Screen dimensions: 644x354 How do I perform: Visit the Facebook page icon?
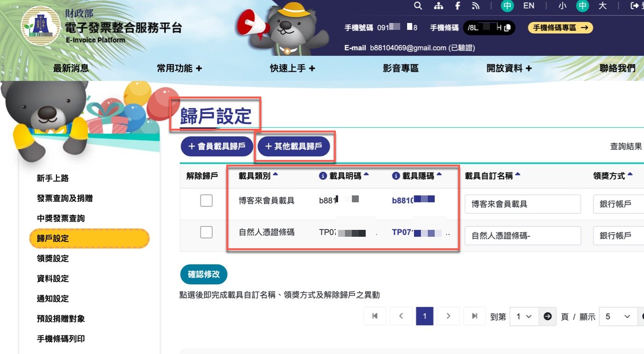457,6
